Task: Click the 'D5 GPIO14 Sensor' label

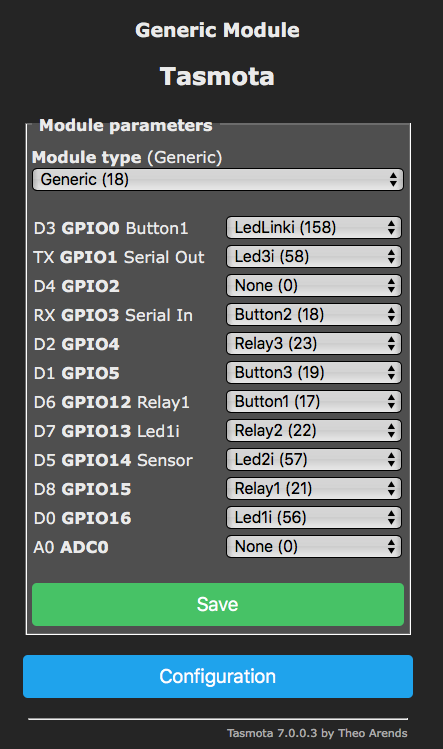Action: pyautogui.click(x=113, y=460)
